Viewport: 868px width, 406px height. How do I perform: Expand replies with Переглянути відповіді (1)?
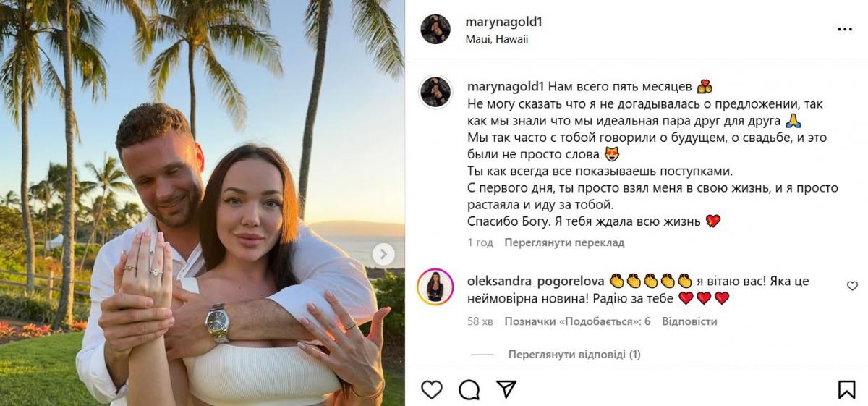tap(574, 355)
